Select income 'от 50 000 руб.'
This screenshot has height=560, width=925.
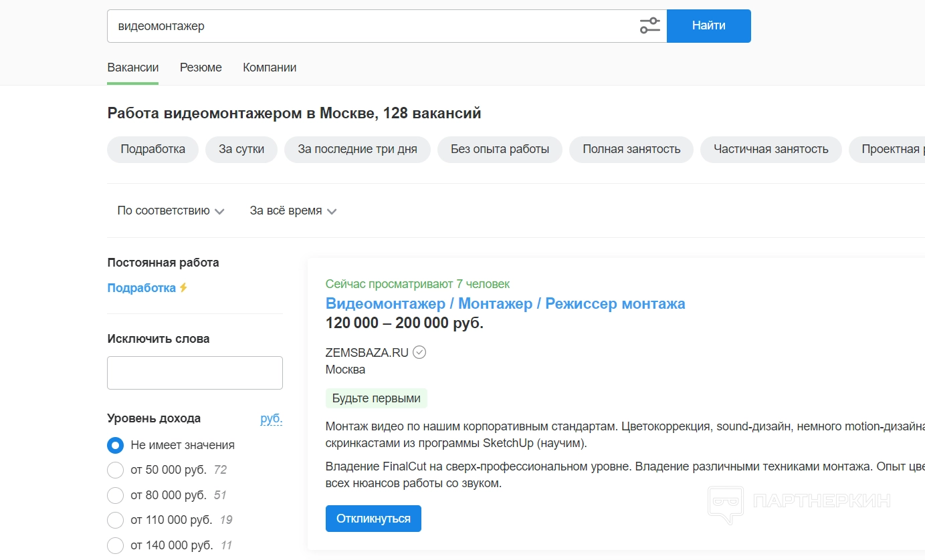(x=116, y=470)
